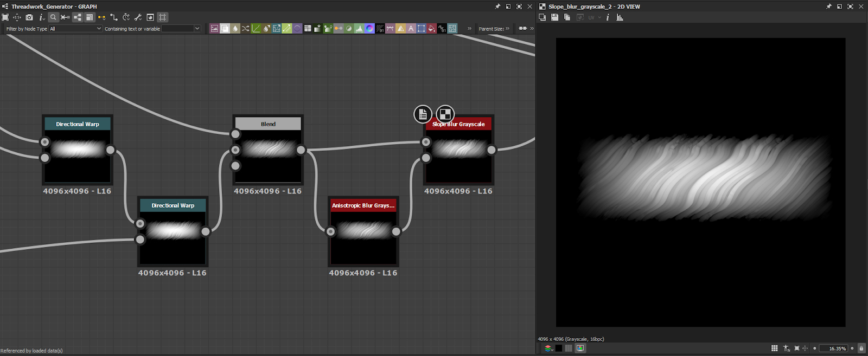Click the fit-graph-to-view icon in toolbar

coord(5,17)
